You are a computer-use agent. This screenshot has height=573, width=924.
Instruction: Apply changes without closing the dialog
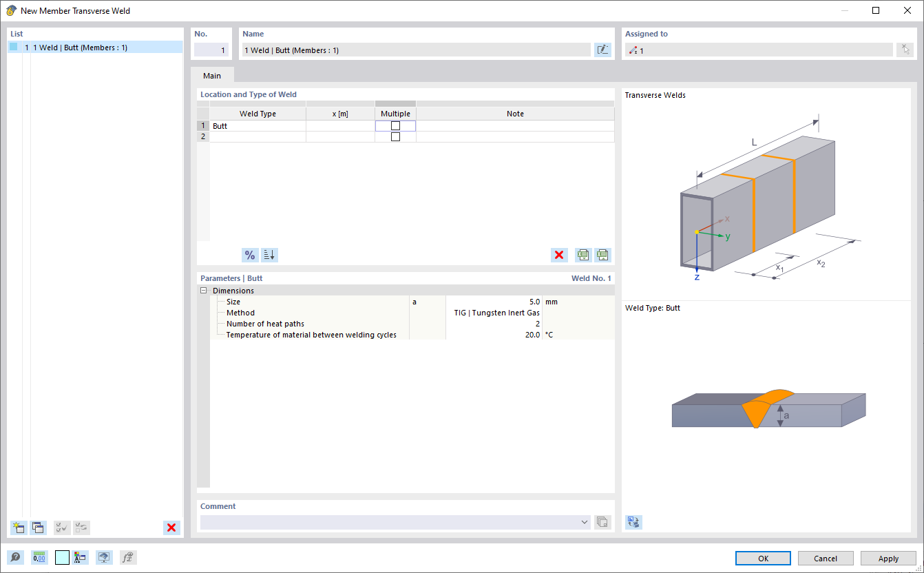coord(888,558)
